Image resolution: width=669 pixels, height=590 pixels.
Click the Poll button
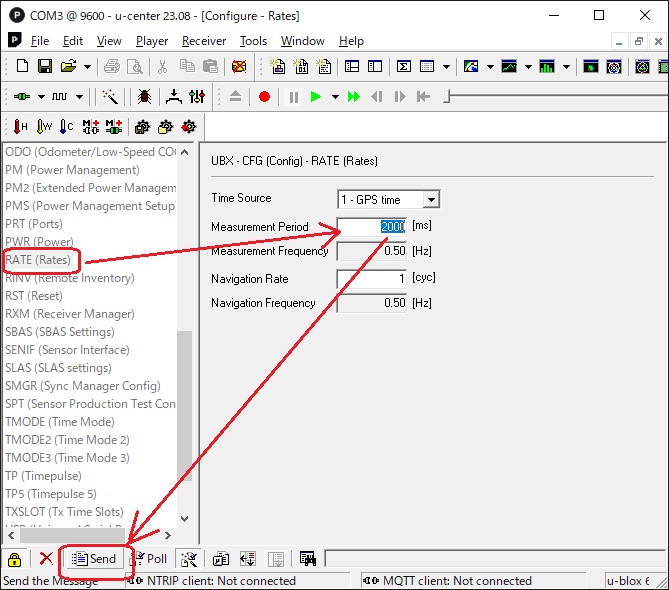(150, 558)
